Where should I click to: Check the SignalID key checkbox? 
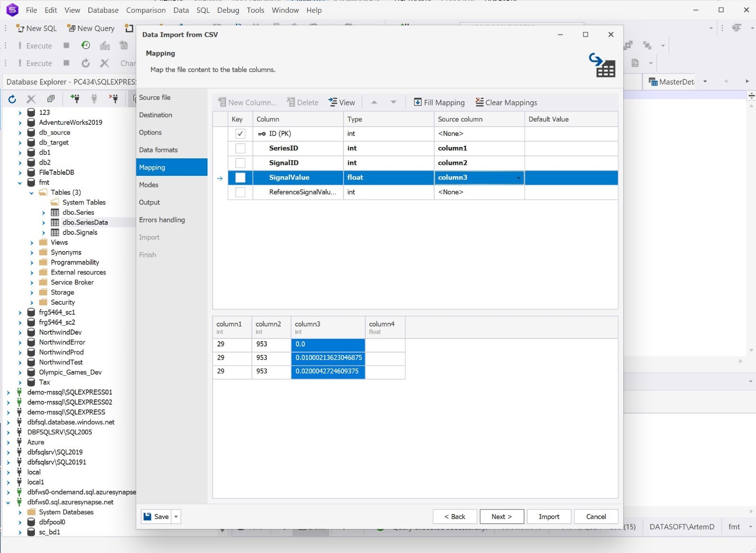(241, 163)
